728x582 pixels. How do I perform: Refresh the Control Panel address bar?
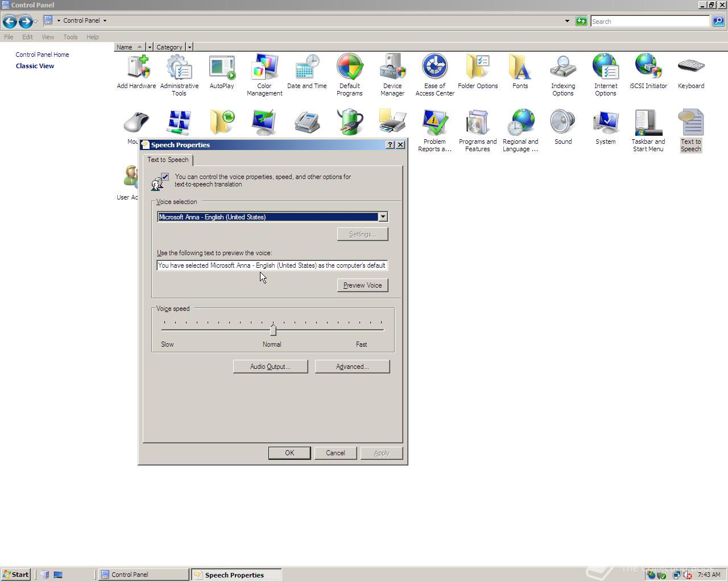click(x=581, y=21)
